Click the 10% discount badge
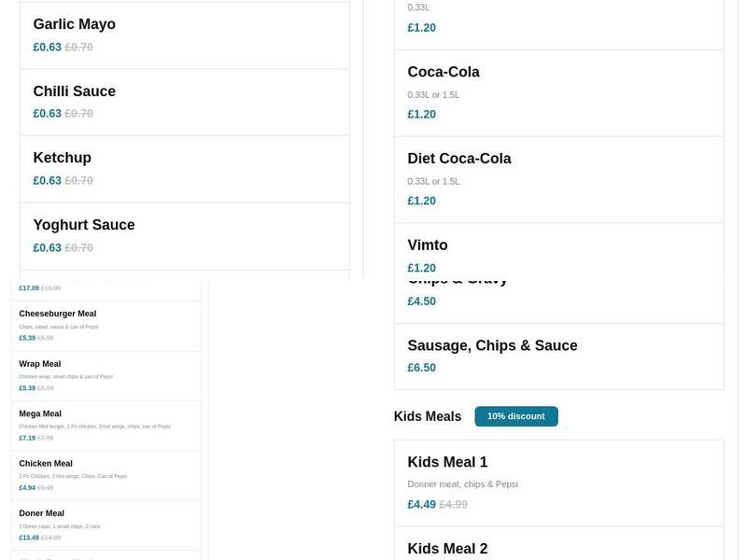 516,416
